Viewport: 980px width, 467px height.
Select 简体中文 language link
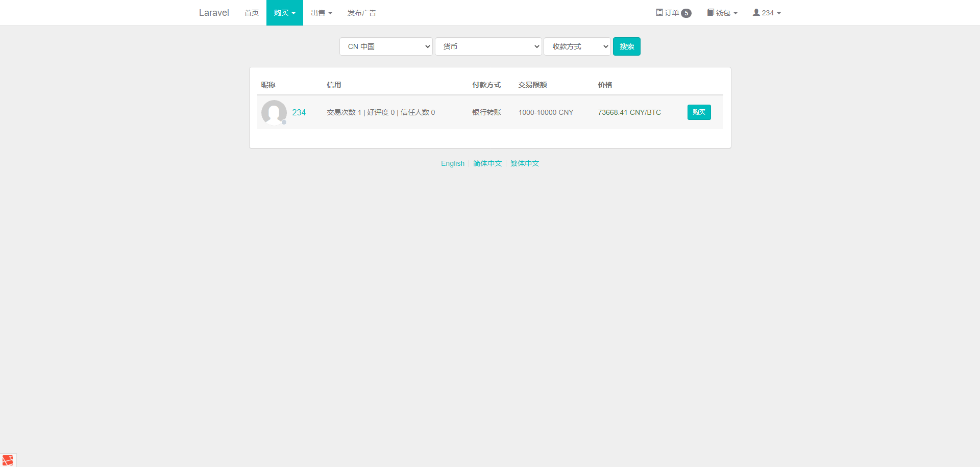pyautogui.click(x=487, y=163)
